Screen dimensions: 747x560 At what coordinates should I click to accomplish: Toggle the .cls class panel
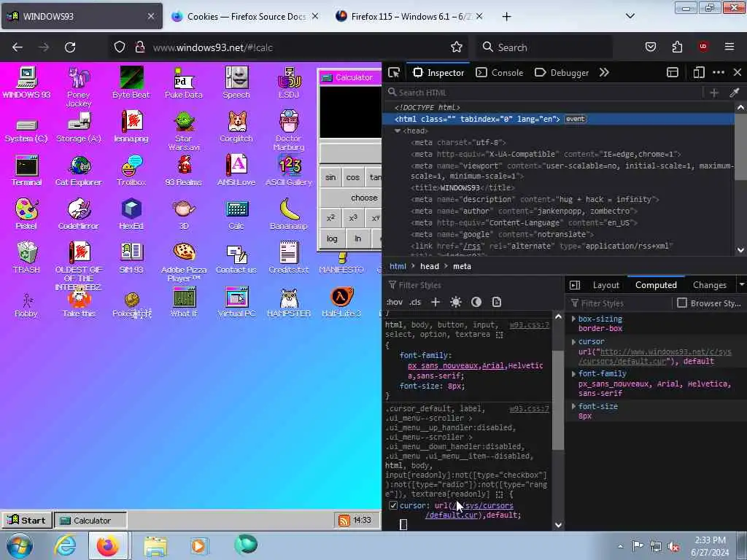[415, 302]
